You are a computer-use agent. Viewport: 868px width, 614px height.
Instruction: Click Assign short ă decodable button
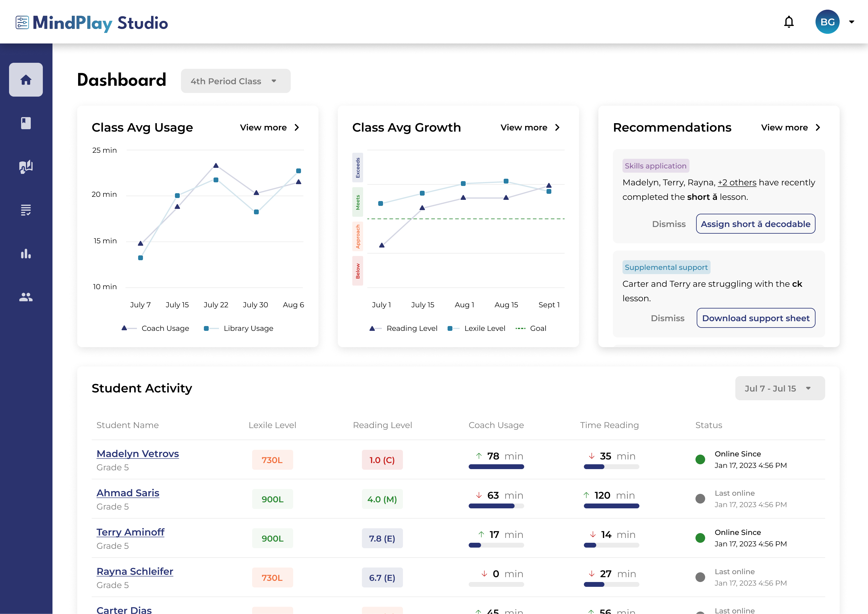[x=755, y=224]
